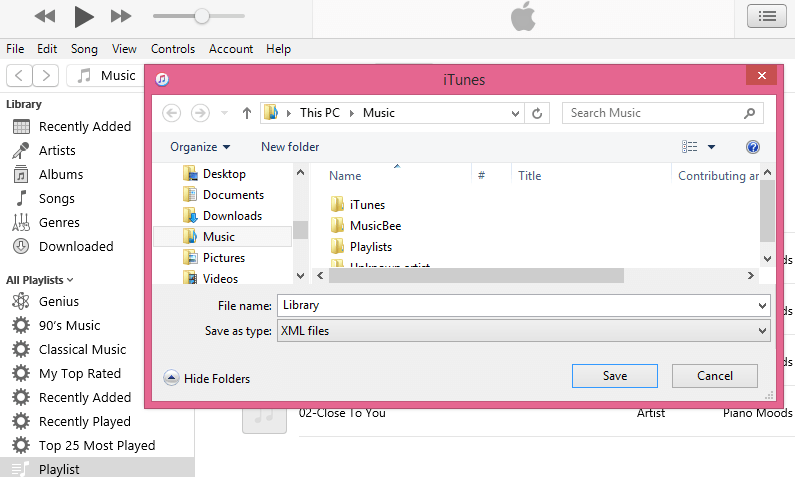Open the Controls menu
795x477 pixels.
tap(173, 49)
